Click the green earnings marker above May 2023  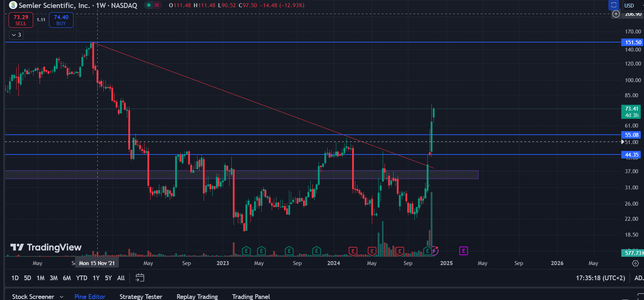click(261, 251)
